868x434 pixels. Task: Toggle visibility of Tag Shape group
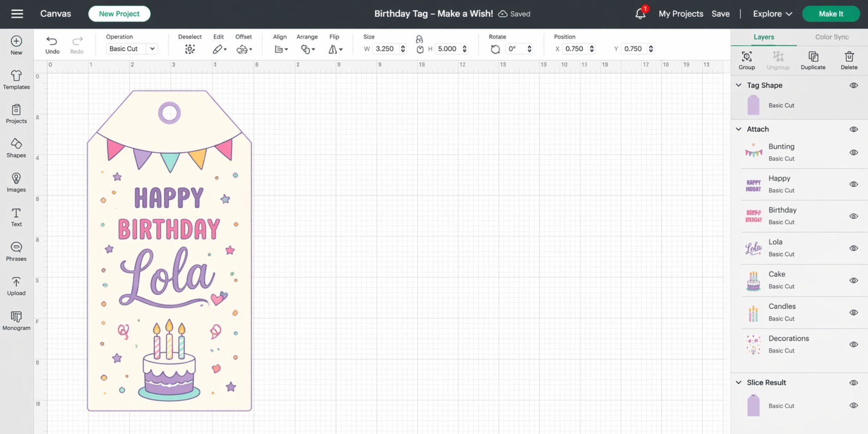click(854, 85)
